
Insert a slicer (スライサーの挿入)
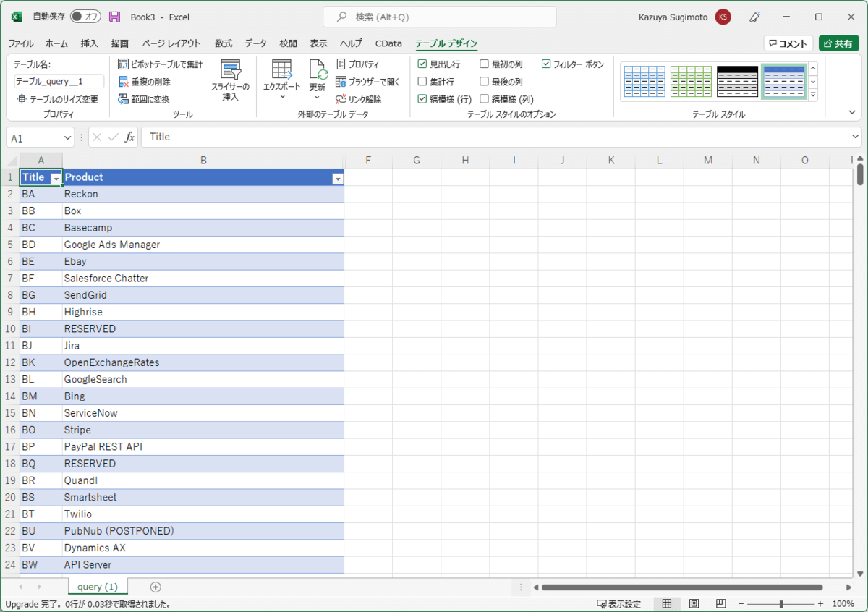tap(230, 80)
